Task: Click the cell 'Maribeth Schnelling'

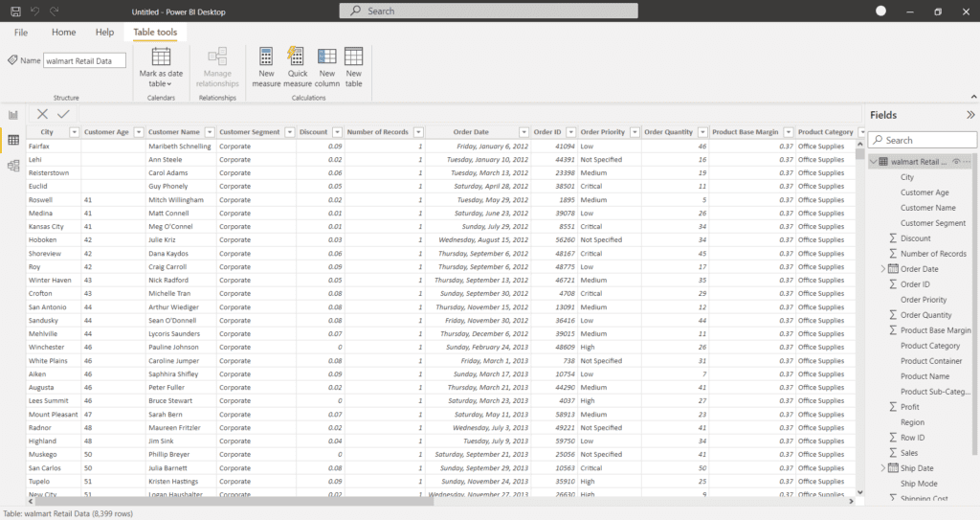Action: [x=179, y=146]
